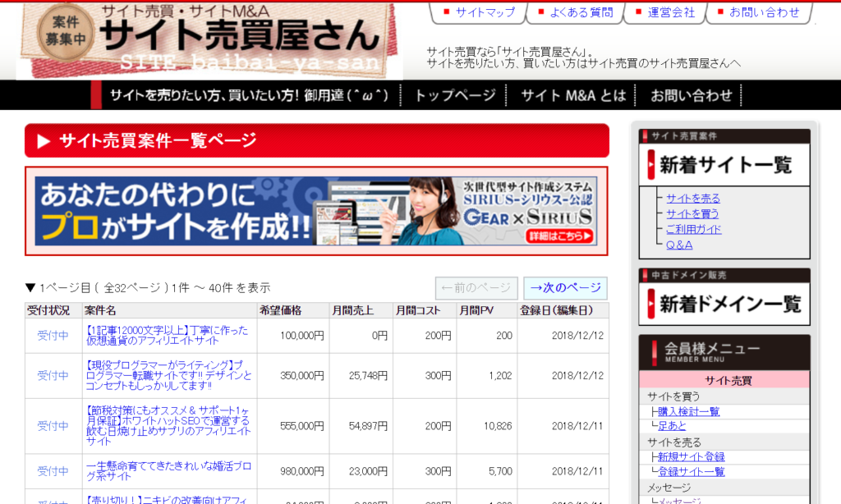
Task: Click the disabled ←前のページ button
Action: [476, 288]
